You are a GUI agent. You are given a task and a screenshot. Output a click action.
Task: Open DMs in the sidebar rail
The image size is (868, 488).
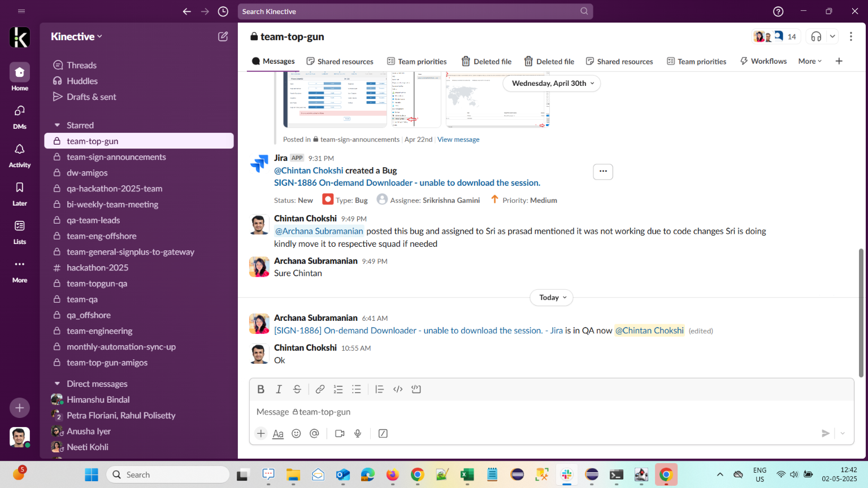click(x=20, y=115)
